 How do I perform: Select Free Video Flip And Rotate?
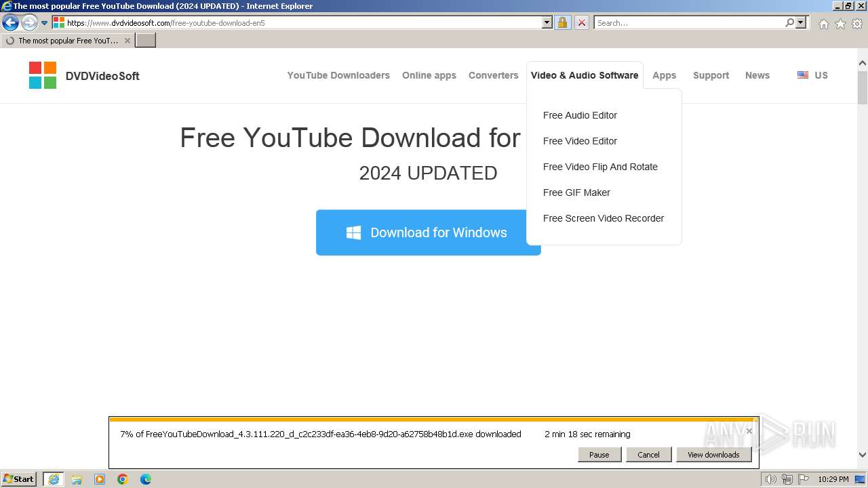point(600,167)
